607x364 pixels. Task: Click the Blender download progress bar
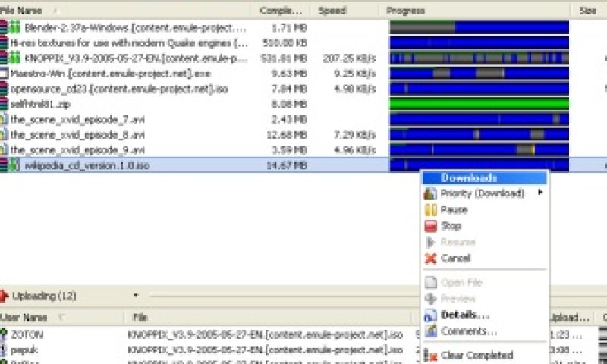tap(480, 27)
